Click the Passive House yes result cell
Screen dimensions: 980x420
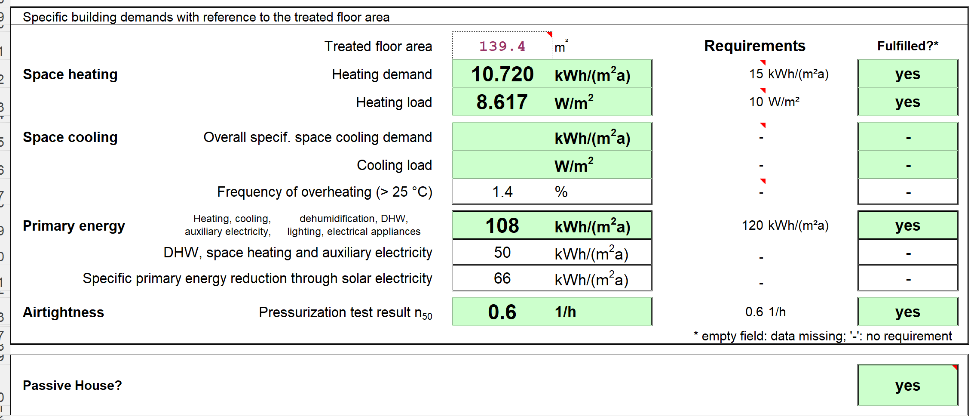(x=908, y=385)
